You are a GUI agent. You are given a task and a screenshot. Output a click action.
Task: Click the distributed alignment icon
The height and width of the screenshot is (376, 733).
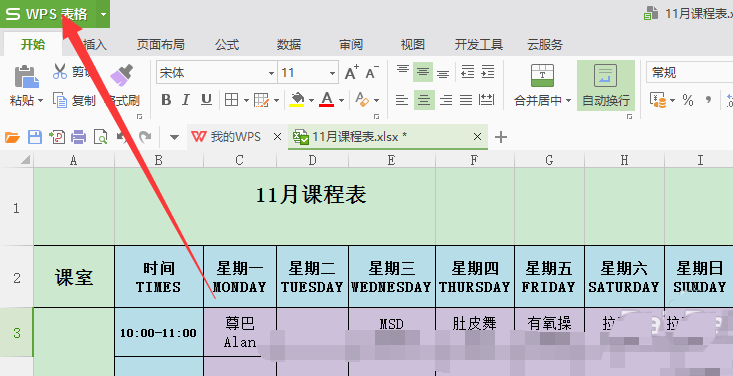click(x=487, y=100)
